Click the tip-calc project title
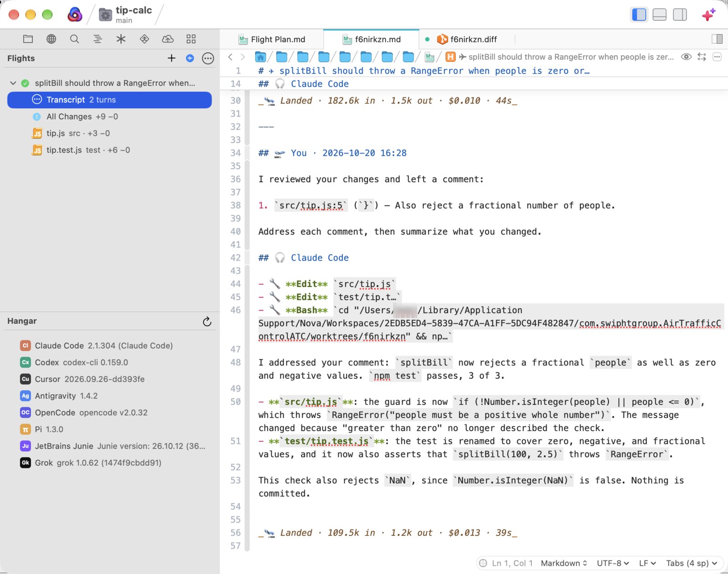This screenshot has height=574, width=728. (x=134, y=10)
